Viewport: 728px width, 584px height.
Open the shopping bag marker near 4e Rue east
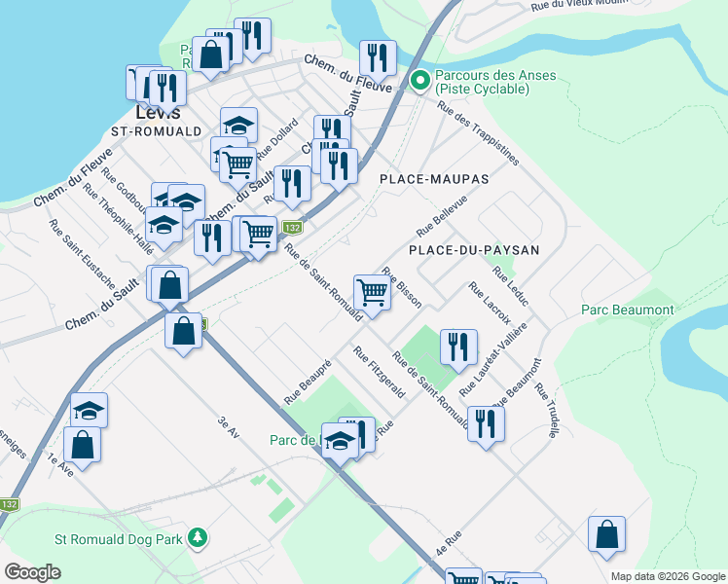606,534
